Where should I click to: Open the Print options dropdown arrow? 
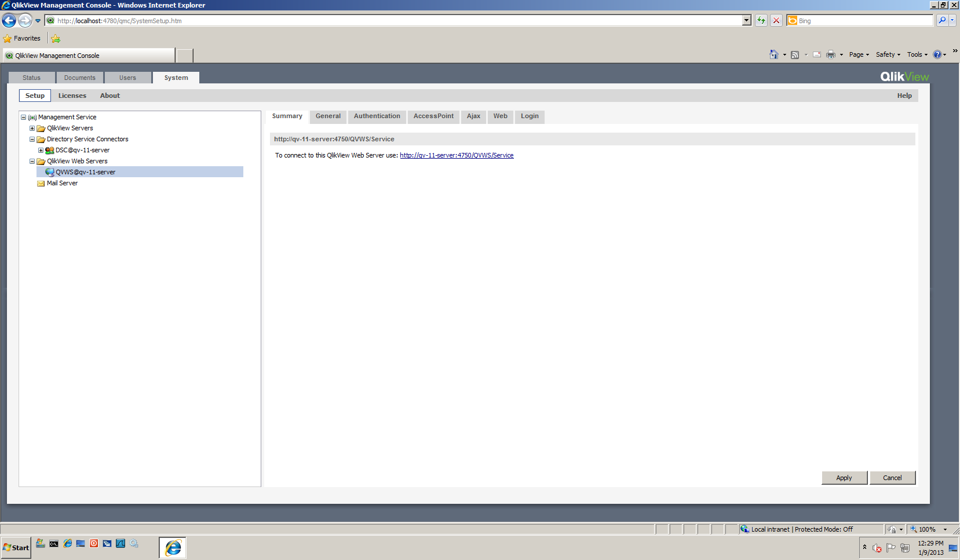841,55
